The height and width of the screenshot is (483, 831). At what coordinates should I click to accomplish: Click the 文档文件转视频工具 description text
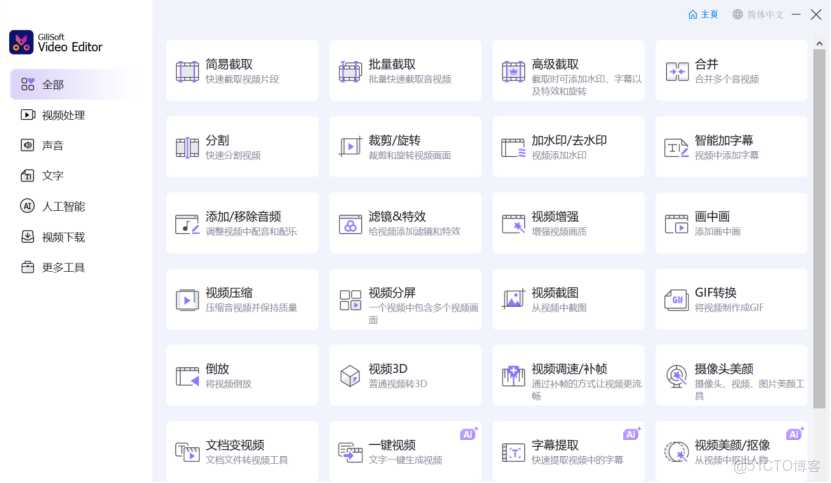247,460
